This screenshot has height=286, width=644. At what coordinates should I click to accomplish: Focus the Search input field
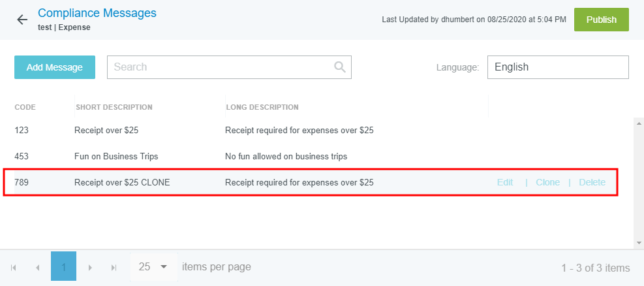coord(221,67)
